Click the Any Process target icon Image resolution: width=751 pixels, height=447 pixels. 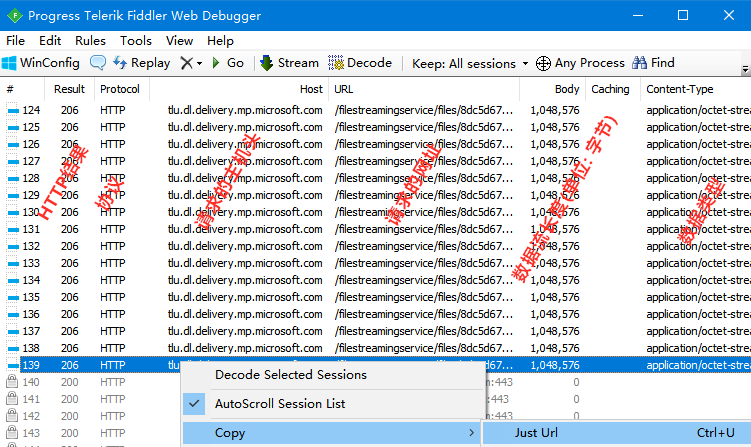543,63
